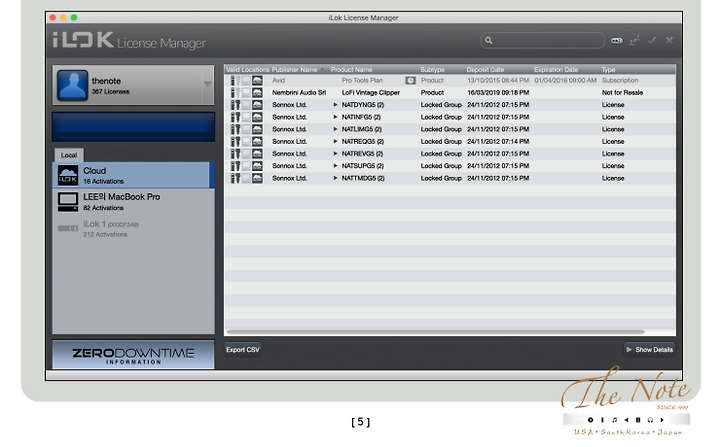Click the redeem activation code icon
720x447 pixels.
(616, 41)
